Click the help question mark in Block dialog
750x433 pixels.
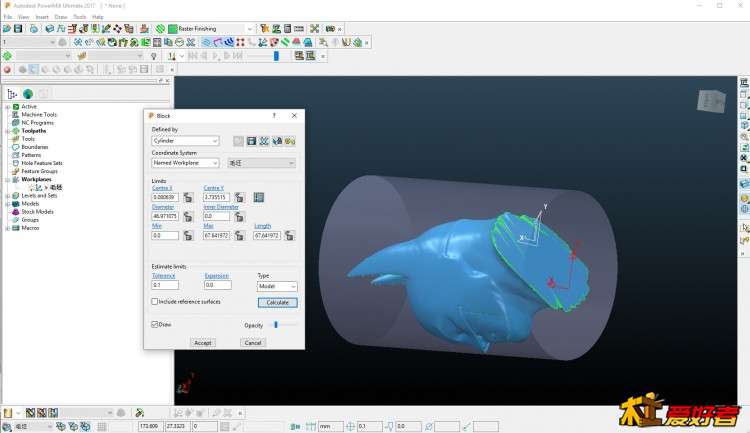274,116
